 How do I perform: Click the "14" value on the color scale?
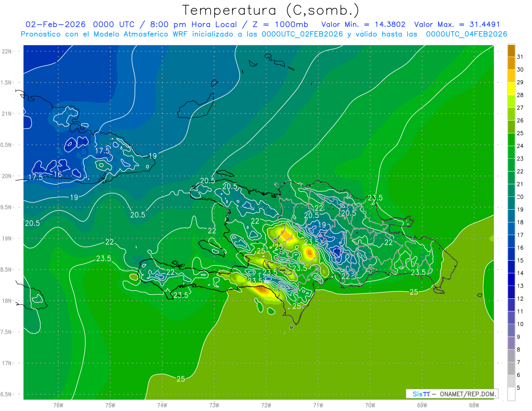click(520, 273)
